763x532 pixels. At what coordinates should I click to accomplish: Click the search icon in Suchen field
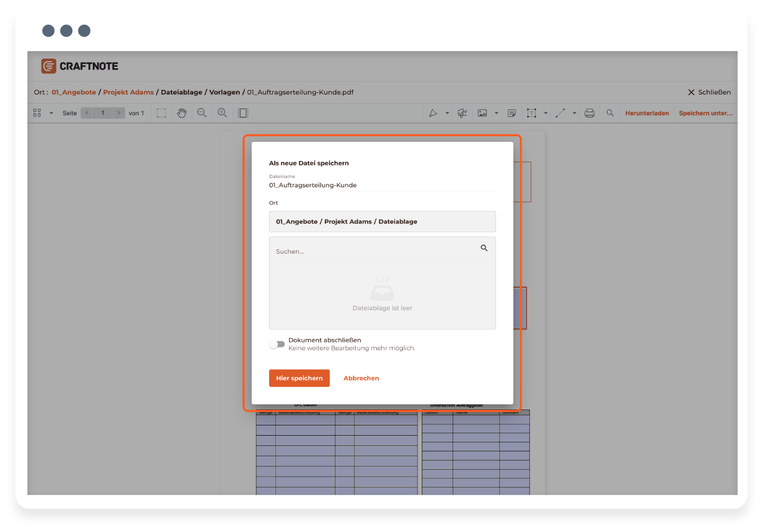pyautogui.click(x=484, y=248)
